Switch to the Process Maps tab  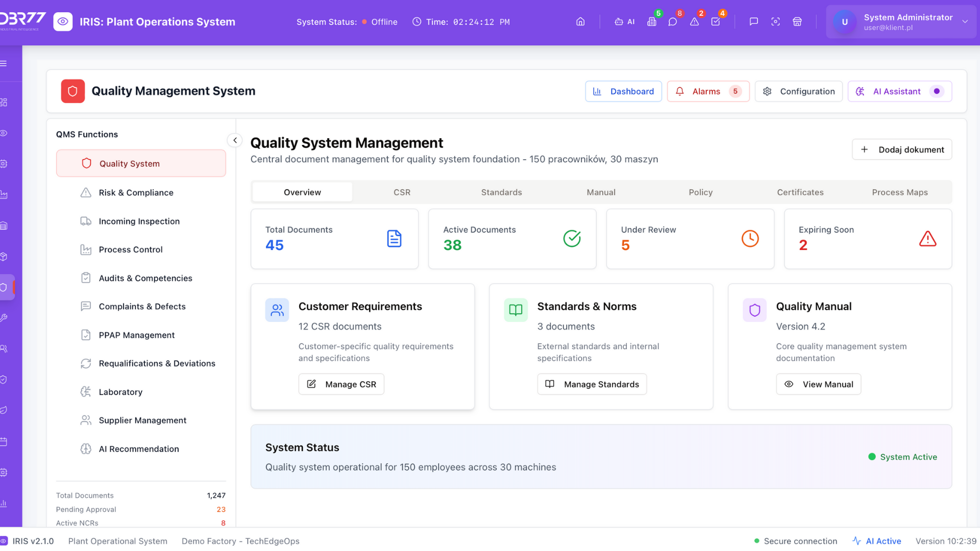coord(899,192)
